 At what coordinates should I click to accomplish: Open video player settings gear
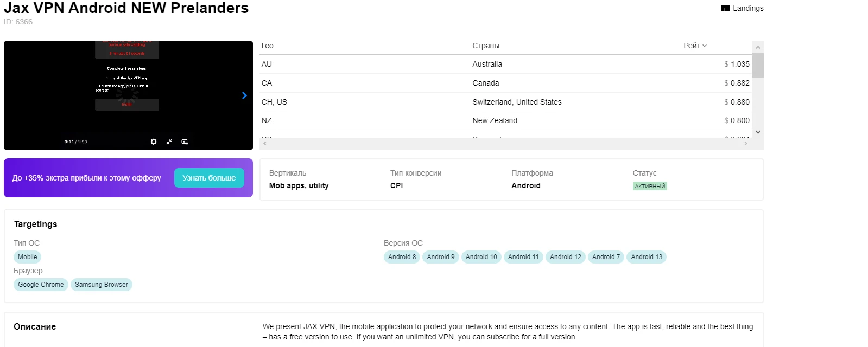[x=154, y=142]
